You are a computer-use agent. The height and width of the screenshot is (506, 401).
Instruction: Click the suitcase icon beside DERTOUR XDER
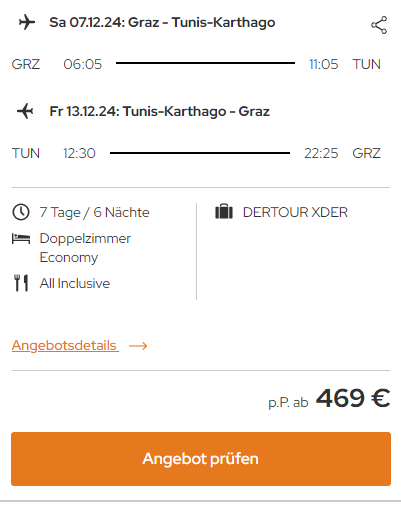(x=224, y=212)
